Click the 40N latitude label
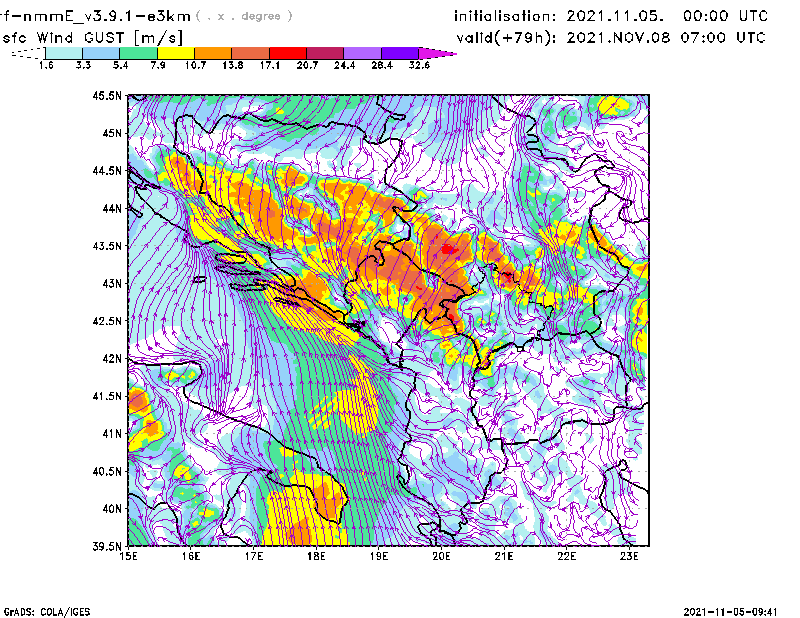The image size is (800, 618). click(x=112, y=508)
